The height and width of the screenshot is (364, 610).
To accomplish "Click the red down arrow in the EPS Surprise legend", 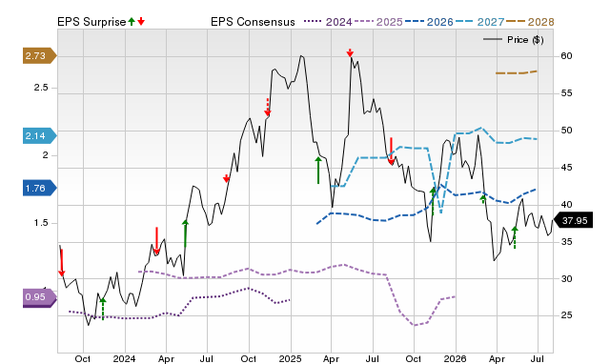I will [x=141, y=21].
